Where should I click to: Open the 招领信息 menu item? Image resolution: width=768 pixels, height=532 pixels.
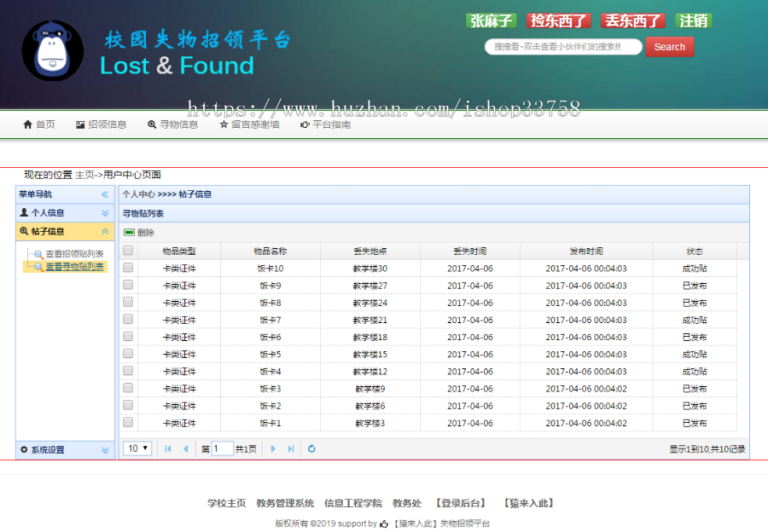pos(96,124)
